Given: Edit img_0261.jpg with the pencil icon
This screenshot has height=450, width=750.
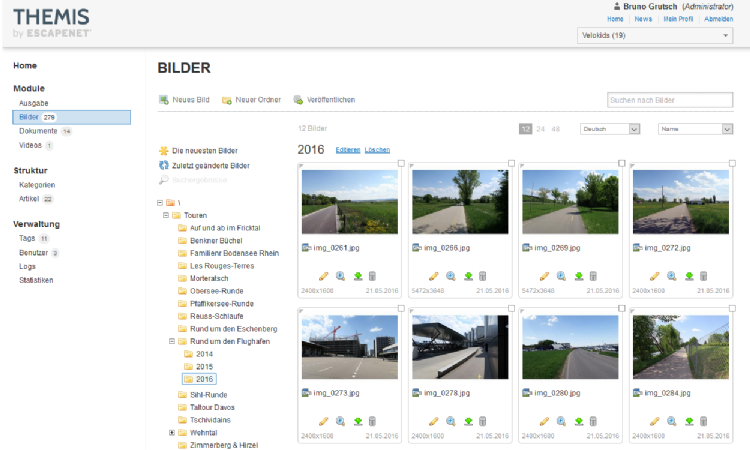Looking at the screenshot, I should 324,276.
